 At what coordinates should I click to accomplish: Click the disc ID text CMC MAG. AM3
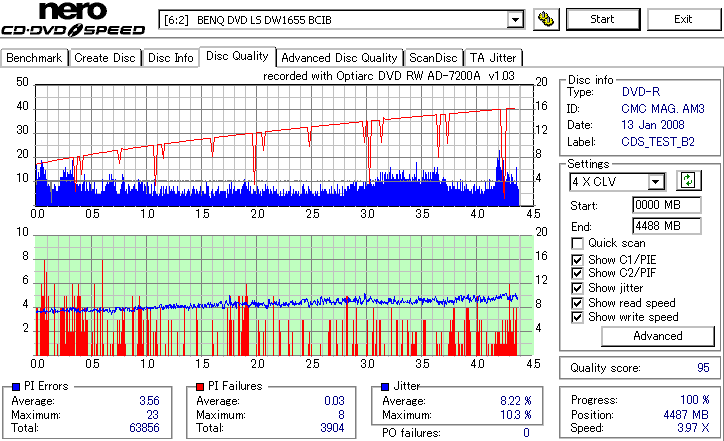pyautogui.click(x=663, y=109)
